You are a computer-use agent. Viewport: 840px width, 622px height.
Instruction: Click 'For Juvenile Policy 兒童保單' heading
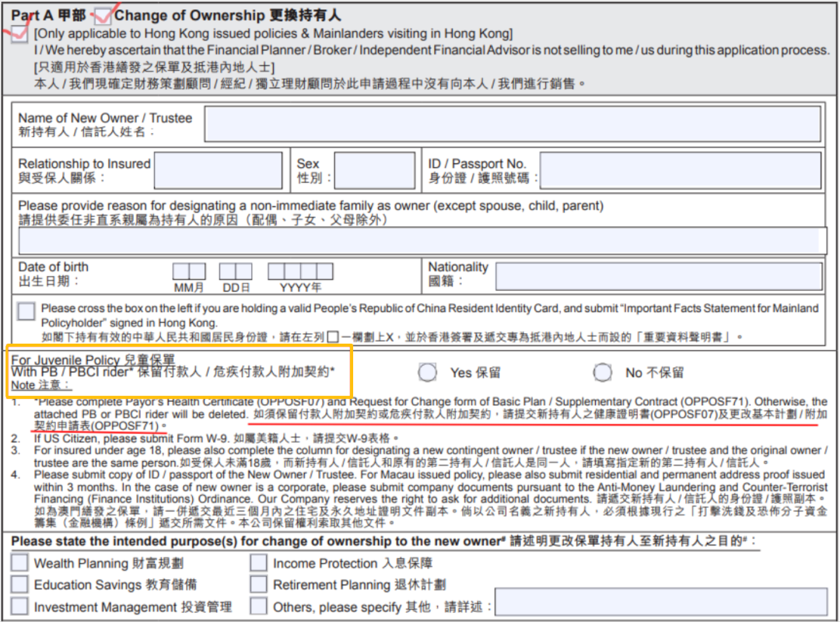(93, 359)
